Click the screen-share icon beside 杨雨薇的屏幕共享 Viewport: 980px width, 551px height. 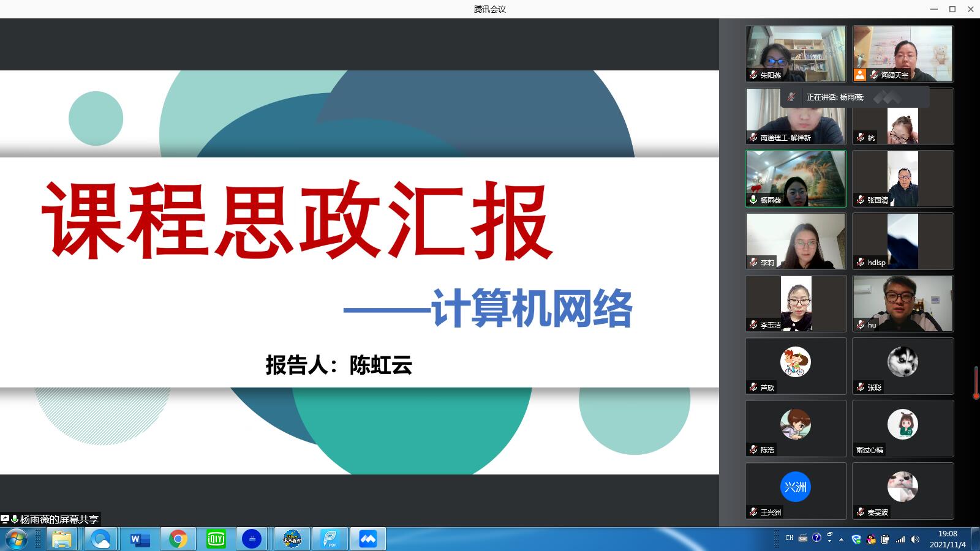[5, 519]
